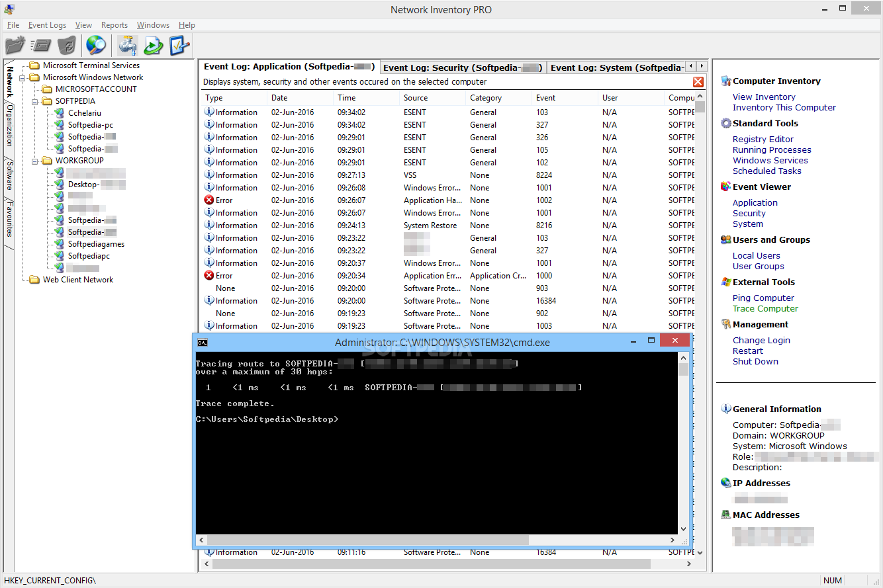
Task: Click the Computer Inventory section icon
Action: (x=726, y=81)
